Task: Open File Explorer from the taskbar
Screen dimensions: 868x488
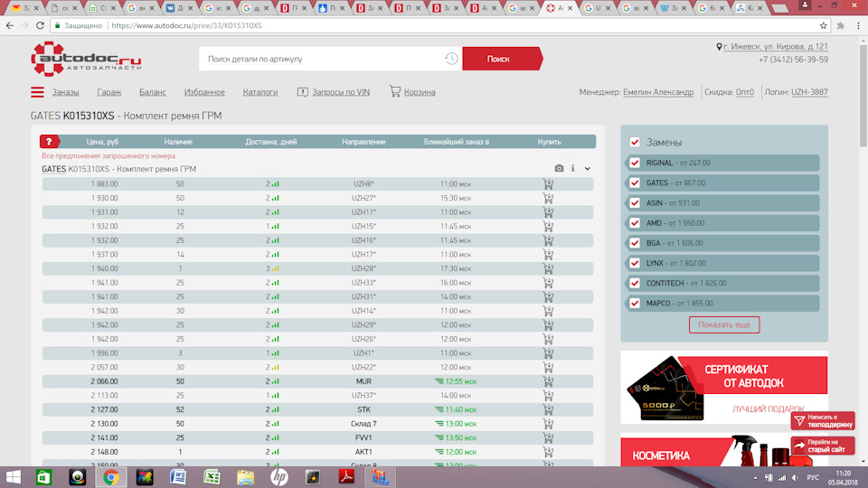Action: (x=245, y=477)
